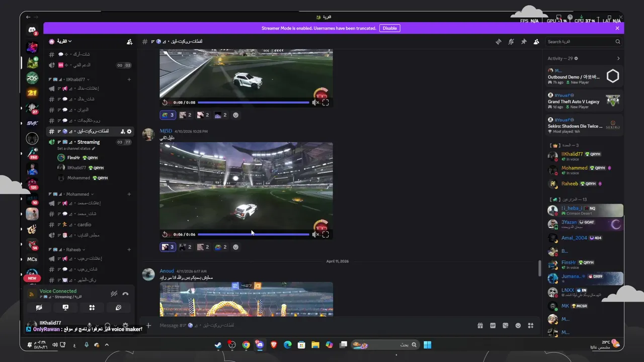The height and width of the screenshot is (362, 644).
Task: Replay the 0:06 video
Action: 165,234
